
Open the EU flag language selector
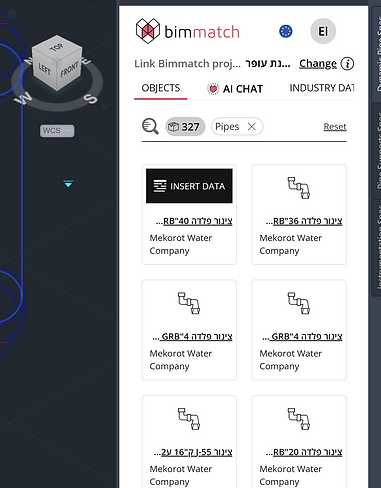(x=286, y=31)
